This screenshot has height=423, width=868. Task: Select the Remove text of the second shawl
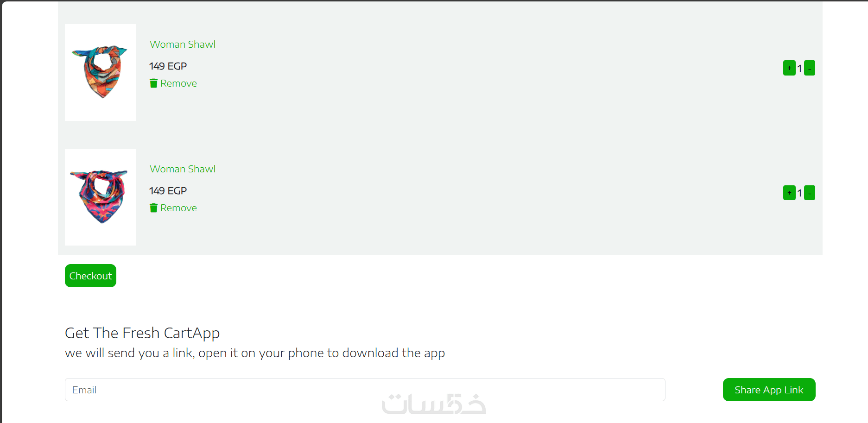[178, 208]
